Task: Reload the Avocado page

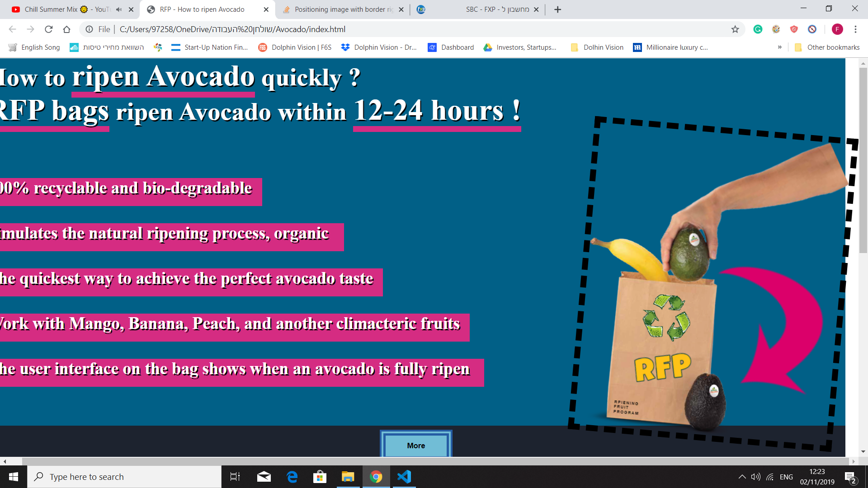Action: pos(49,29)
